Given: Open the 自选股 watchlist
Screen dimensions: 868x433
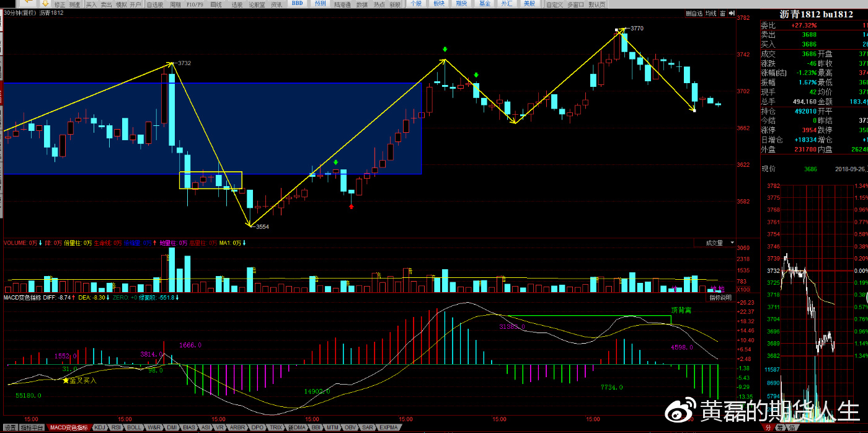Looking at the screenshot, I should click(x=156, y=4).
